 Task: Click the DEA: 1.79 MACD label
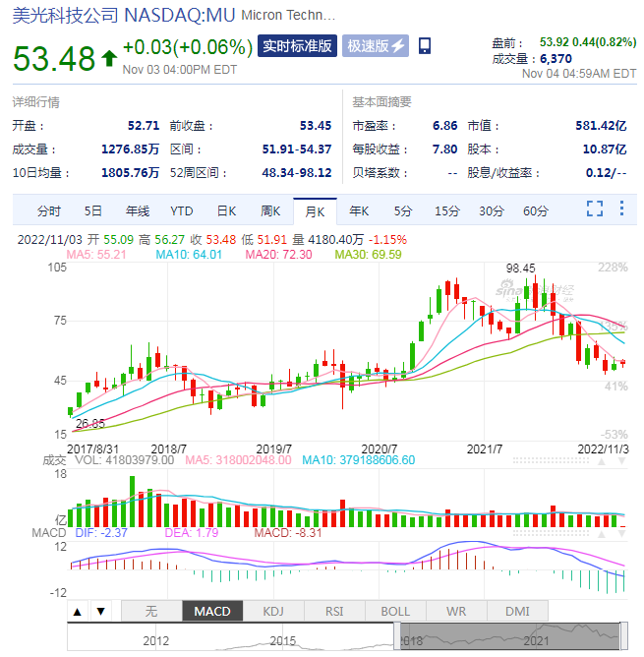coord(192,533)
